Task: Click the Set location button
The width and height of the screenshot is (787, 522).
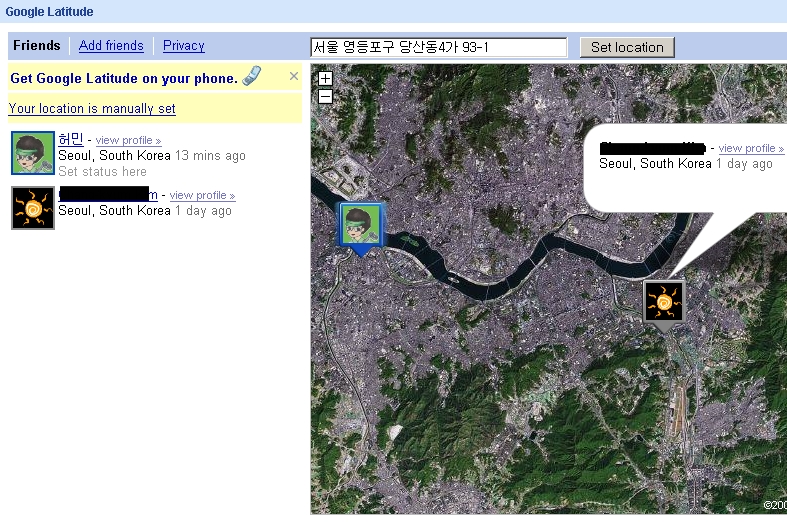Action: [627, 47]
